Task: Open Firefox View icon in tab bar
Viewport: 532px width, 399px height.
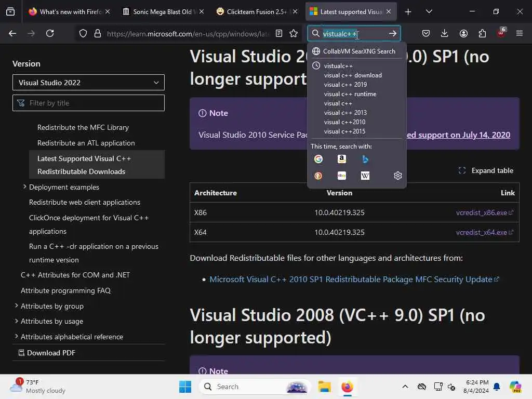Action: click(x=10, y=12)
